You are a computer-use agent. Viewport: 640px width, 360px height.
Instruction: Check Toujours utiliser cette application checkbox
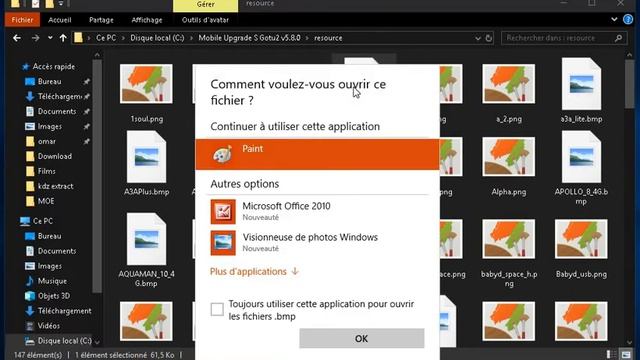pyautogui.click(x=217, y=309)
